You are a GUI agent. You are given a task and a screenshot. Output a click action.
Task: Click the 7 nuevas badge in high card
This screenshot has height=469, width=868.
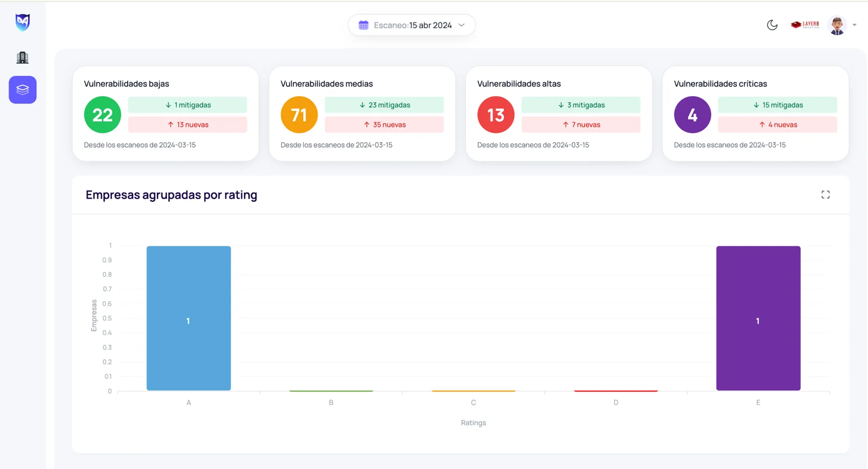(581, 125)
